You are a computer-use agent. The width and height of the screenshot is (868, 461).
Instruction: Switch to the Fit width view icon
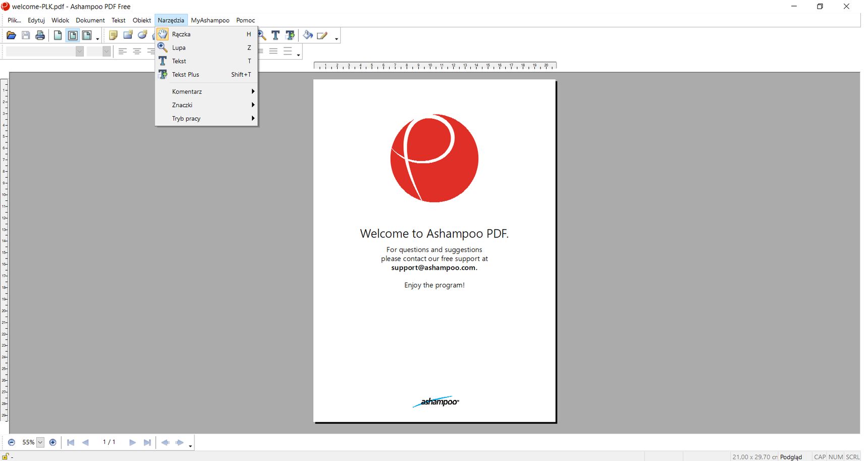(87, 35)
